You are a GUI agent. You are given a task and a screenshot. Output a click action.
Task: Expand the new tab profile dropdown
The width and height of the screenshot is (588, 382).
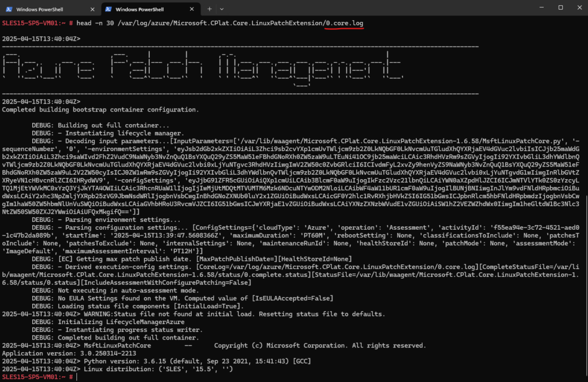[x=222, y=9]
